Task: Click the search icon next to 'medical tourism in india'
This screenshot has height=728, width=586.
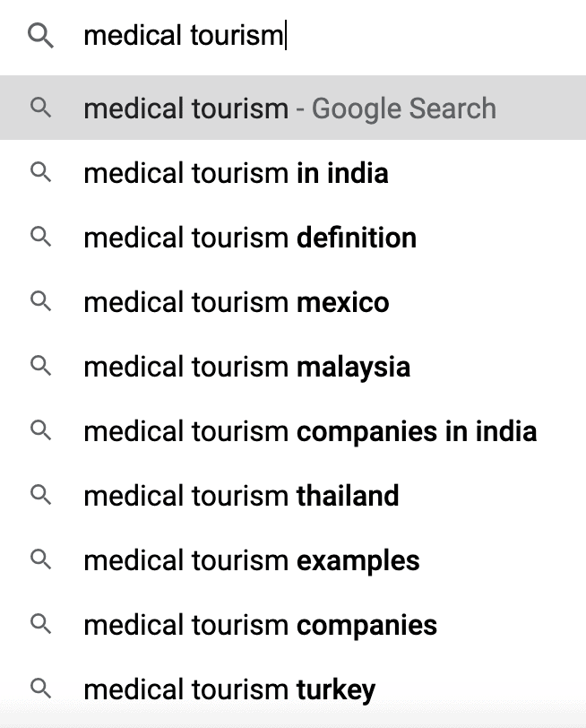Action: point(39,173)
